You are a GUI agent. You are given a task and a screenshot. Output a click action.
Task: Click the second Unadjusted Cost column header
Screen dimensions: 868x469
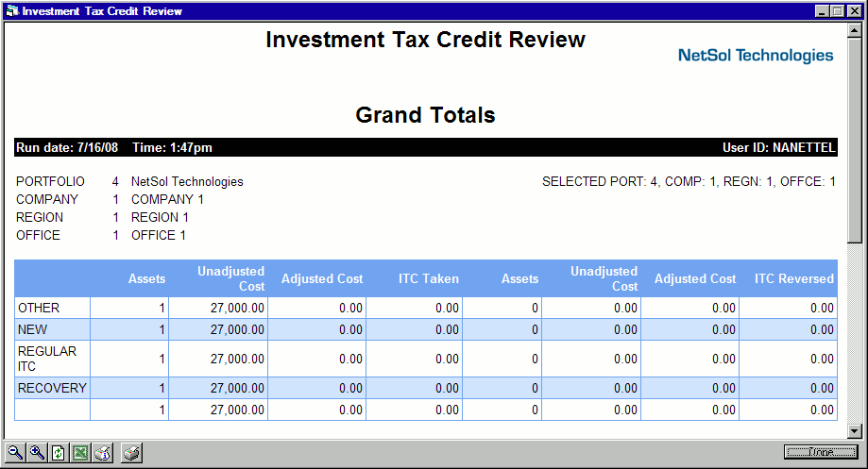(604, 278)
